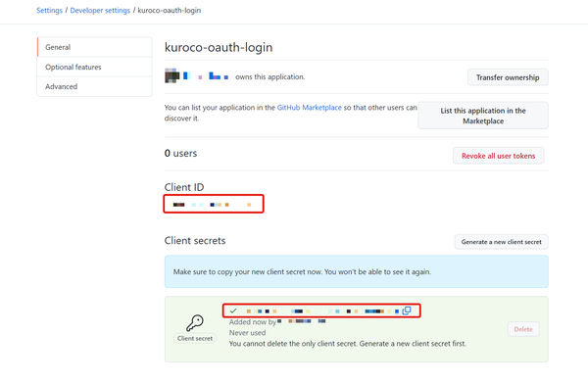Click the '0 users' count text
Screen dimensions: 588x383
pos(180,153)
